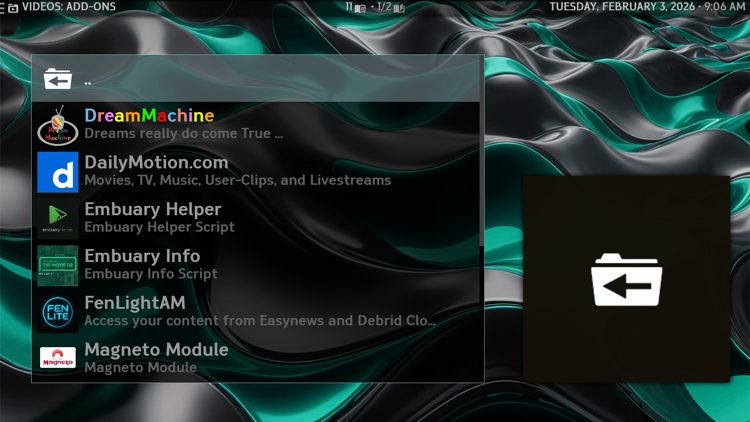Open the Magneto logo icon
750x422 pixels.
57,358
